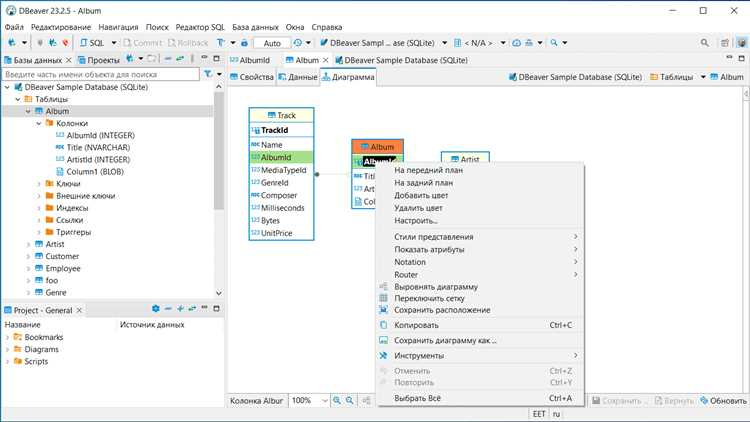Open dropdown arrow next to SQL button
The width and height of the screenshot is (750, 422).
coord(114,43)
